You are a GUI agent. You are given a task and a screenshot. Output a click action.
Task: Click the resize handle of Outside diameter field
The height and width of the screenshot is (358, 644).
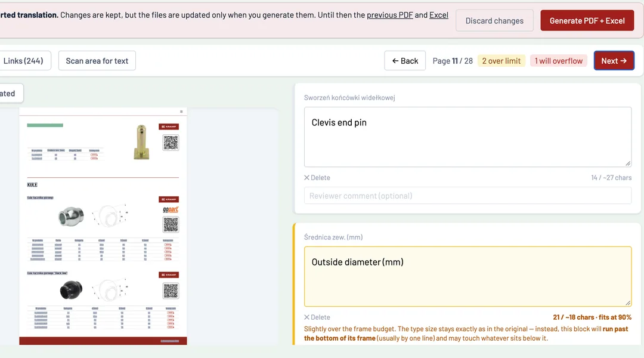click(x=628, y=303)
